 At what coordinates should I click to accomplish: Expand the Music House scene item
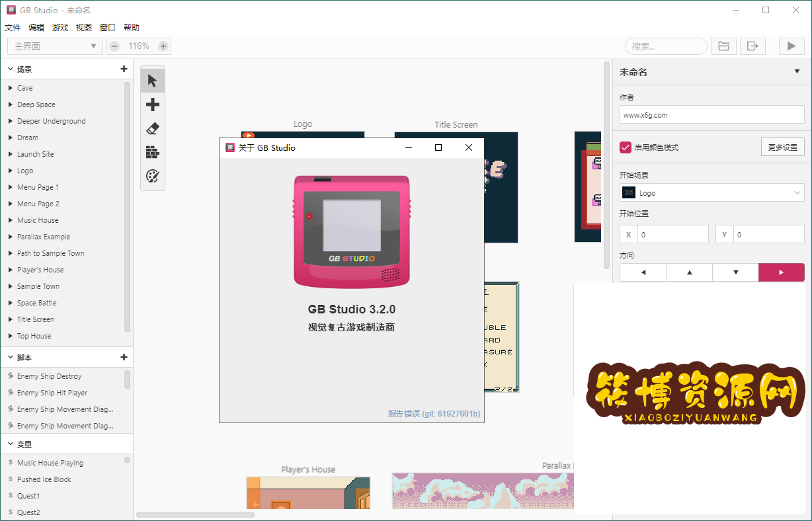(11, 220)
